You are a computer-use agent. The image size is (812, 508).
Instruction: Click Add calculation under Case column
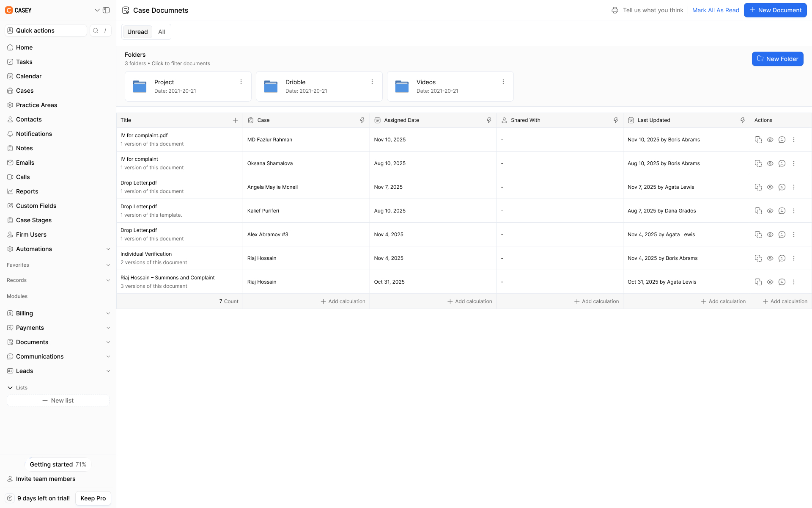coord(343,301)
